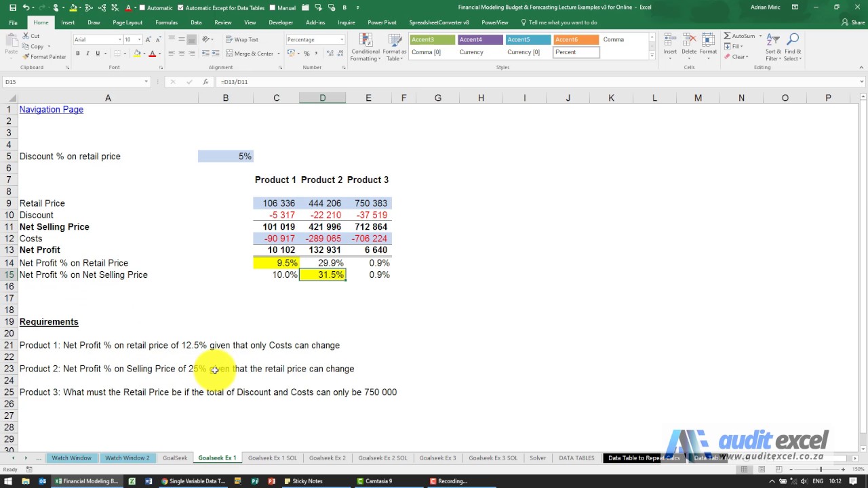Screen dimensions: 868x488
Task: Click the Align Right icon
Action: [192, 54]
